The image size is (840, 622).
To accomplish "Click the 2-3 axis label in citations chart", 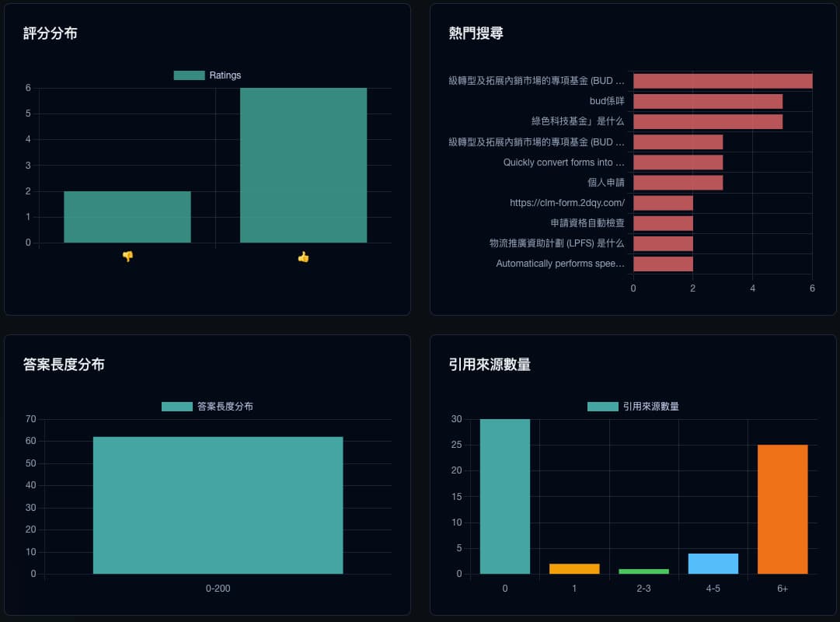I will 643,589.
